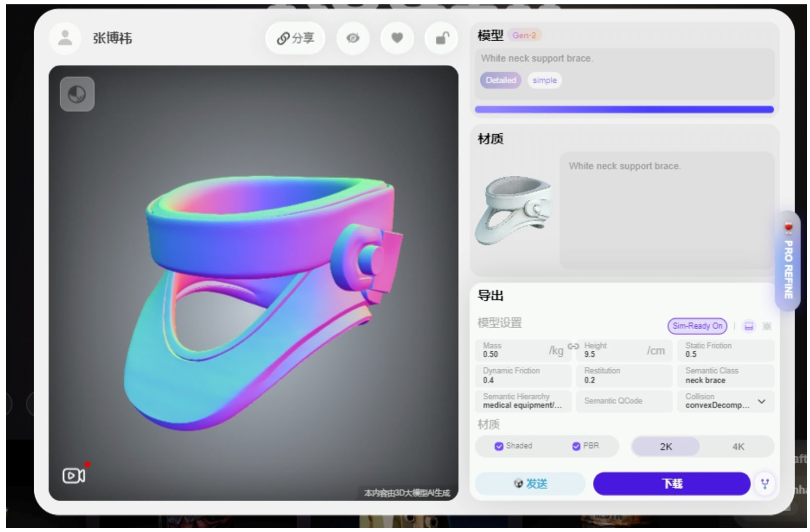Click the blue progress bar under model prompt
Image resolution: width=810 pixels, height=532 pixels.
624,109
